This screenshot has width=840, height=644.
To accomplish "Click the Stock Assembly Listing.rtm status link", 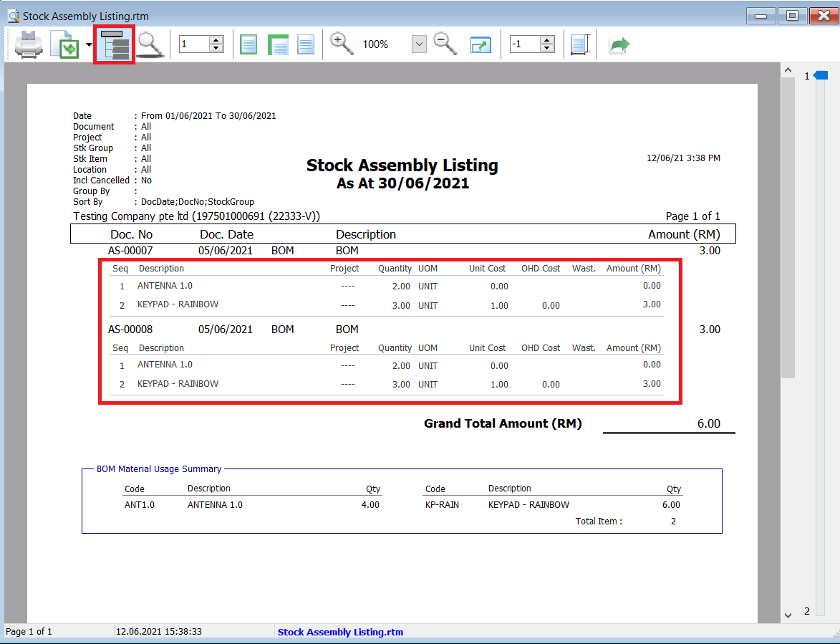I will tap(340, 632).
